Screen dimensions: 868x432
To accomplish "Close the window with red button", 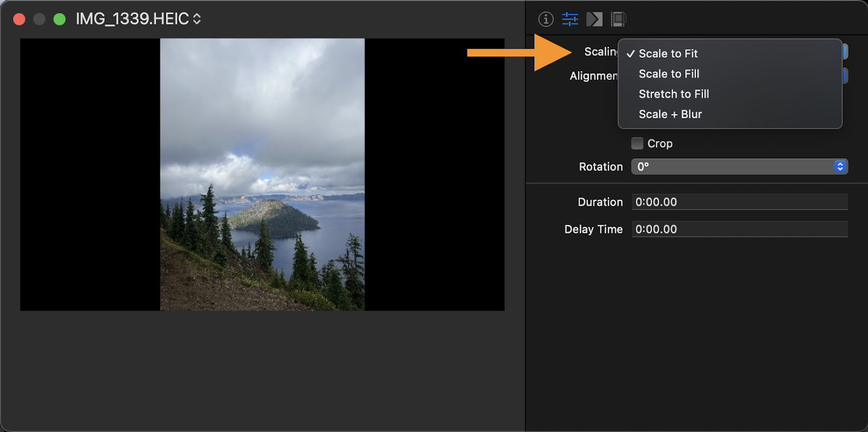I will (x=20, y=19).
